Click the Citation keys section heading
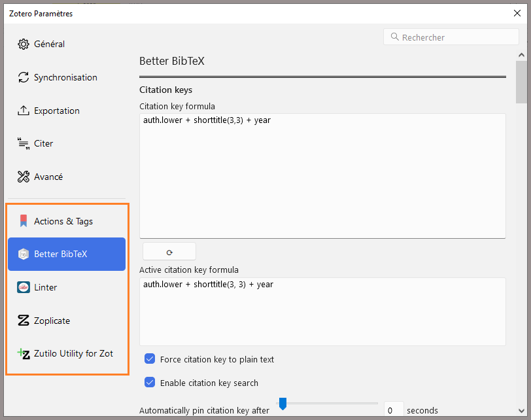Screen dimensions: 531x420 pyautogui.click(x=165, y=90)
